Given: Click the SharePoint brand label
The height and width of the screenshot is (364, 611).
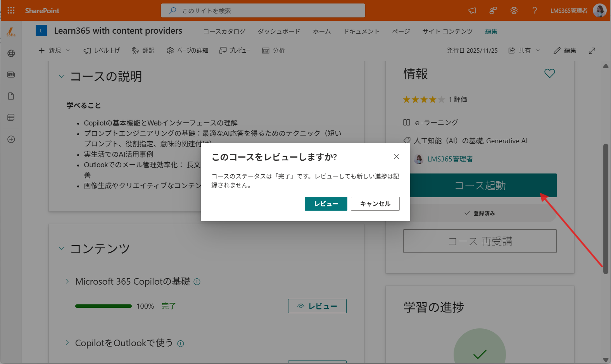Looking at the screenshot, I should coord(42,10).
